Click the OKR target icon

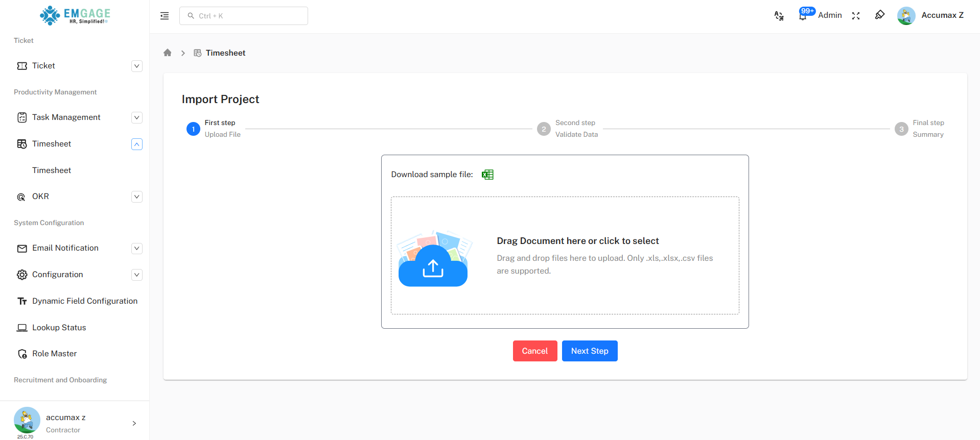21,197
